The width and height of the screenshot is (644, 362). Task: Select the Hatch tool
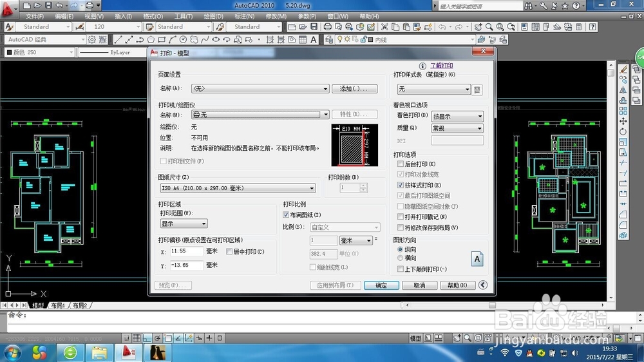tap(270, 39)
